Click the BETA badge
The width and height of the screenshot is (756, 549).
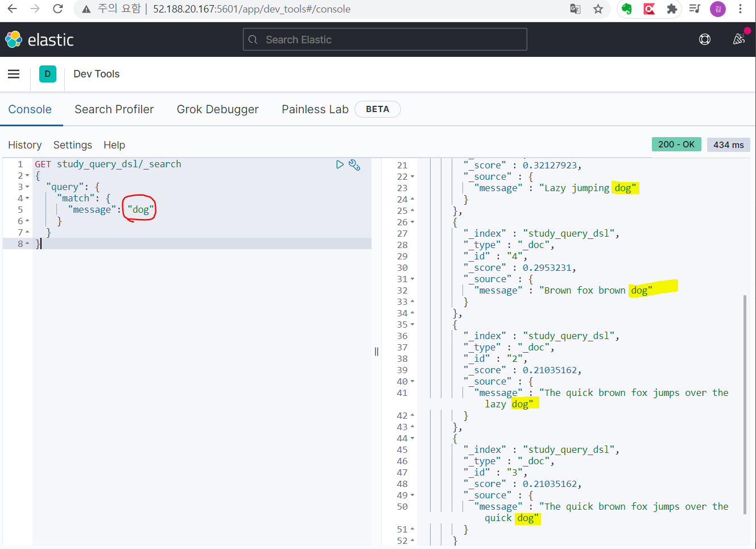(x=378, y=109)
